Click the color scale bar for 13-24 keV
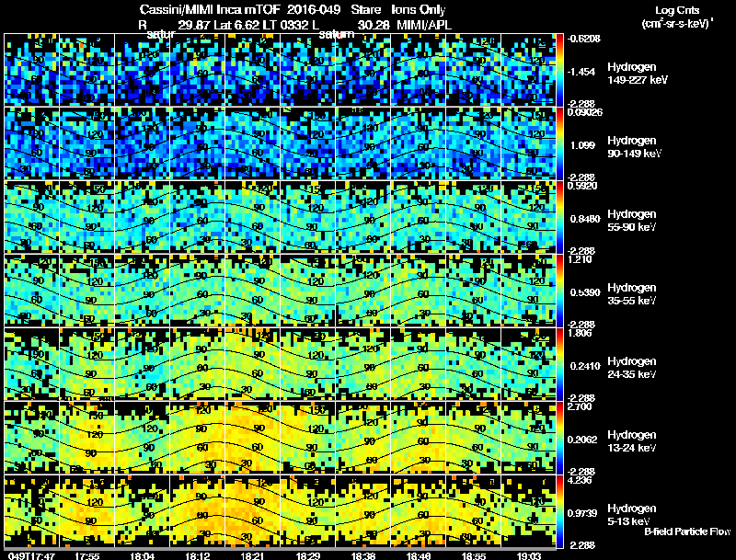 559,438
